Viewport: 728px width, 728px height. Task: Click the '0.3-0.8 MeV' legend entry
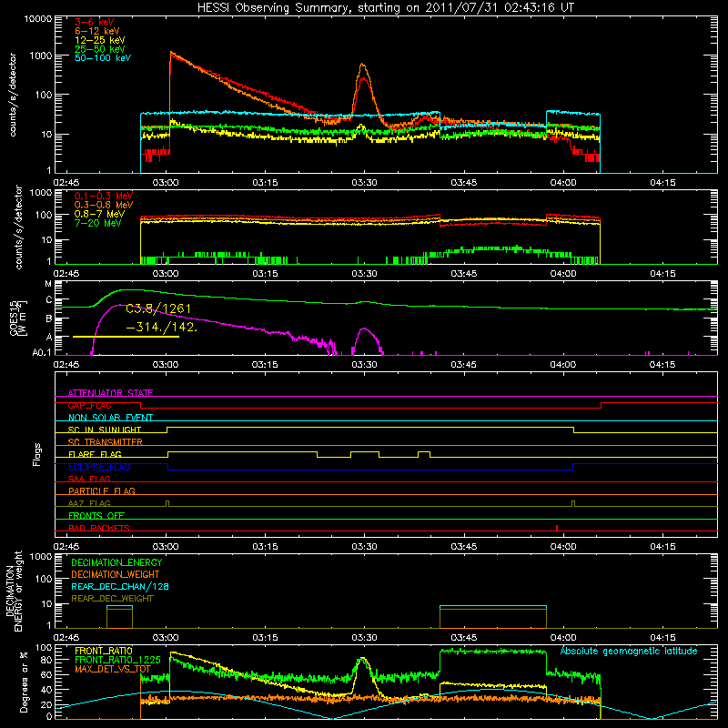pyautogui.click(x=104, y=205)
